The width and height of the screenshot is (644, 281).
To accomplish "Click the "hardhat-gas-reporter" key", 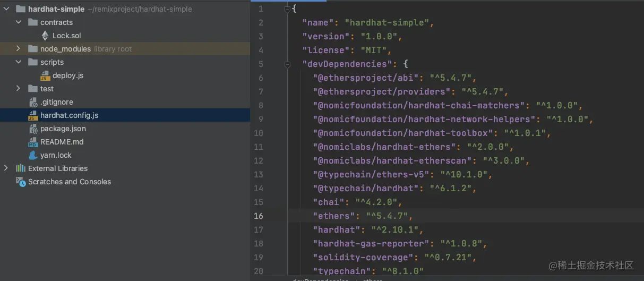I will pos(371,243).
